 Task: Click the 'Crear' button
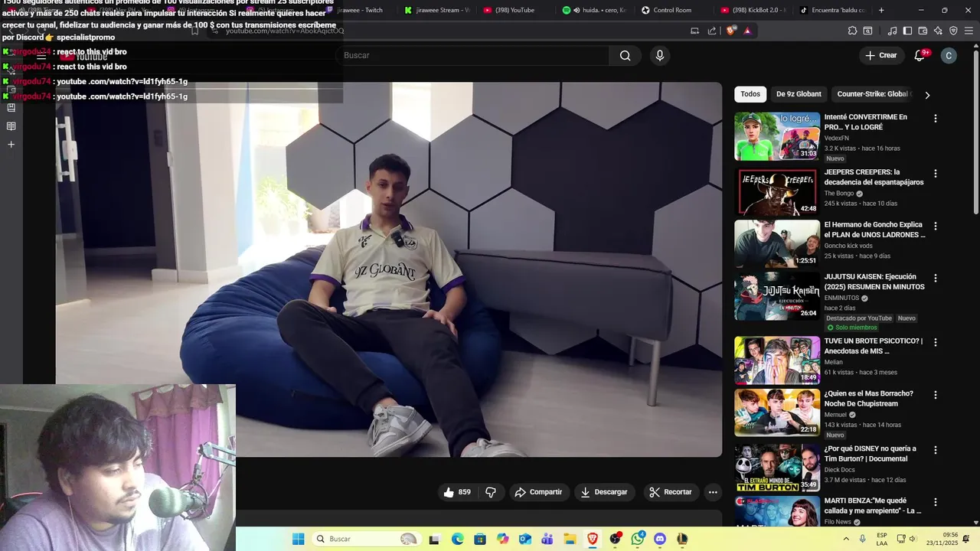(x=881, y=55)
